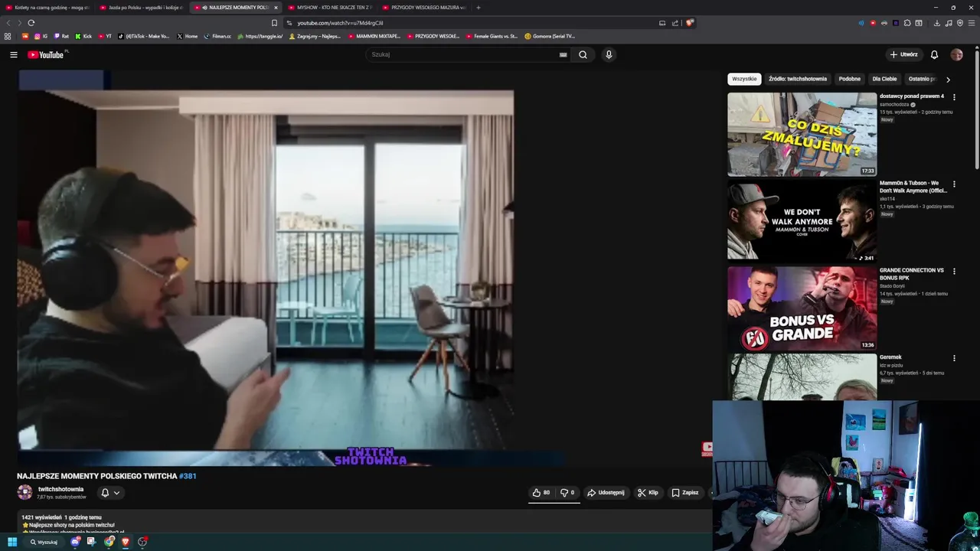Open the #381 hashtag link in title
The height and width of the screenshot is (551, 980).
[188, 476]
